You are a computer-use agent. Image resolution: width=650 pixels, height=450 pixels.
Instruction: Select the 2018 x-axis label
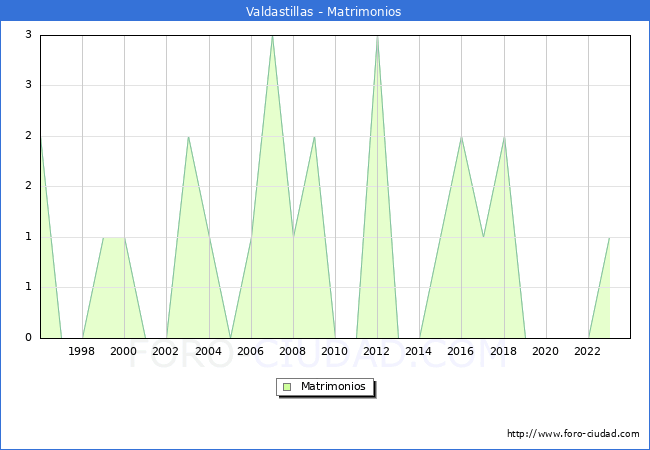point(504,351)
